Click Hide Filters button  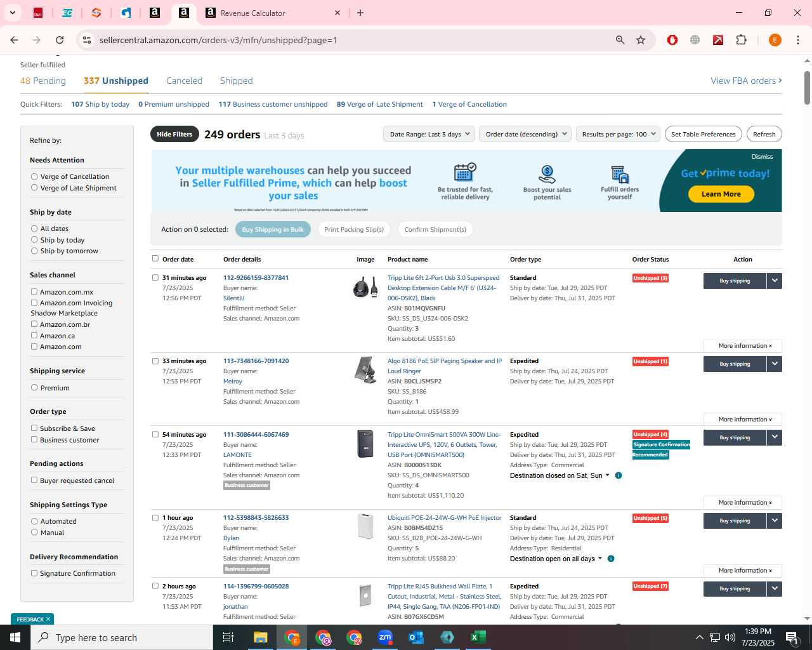pos(174,134)
